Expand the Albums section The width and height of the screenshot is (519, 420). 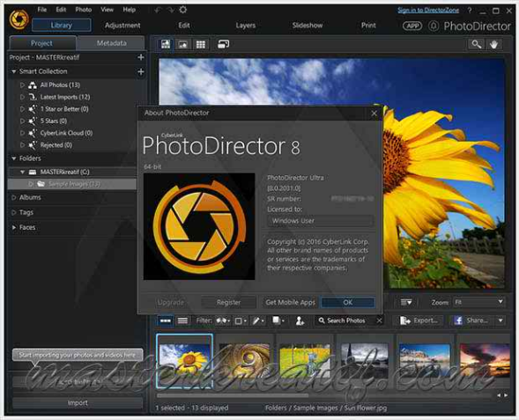click(x=14, y=197)
